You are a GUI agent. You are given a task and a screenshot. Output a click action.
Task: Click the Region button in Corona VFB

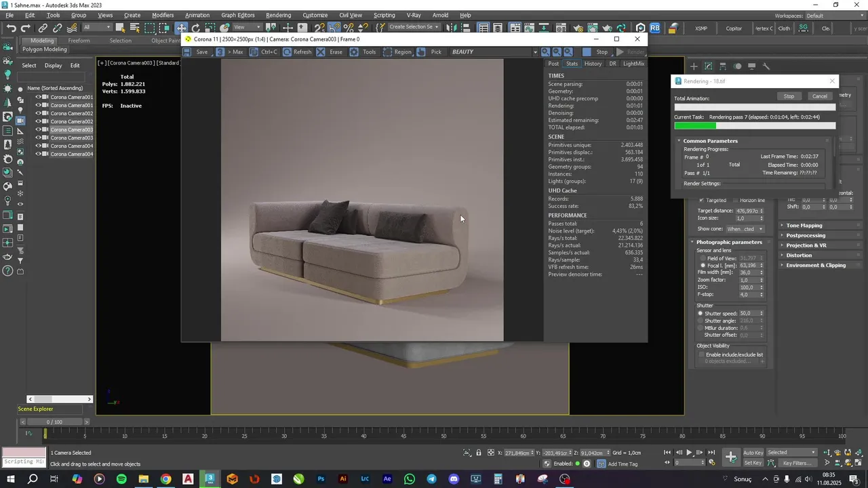click(x=397, y=52)
